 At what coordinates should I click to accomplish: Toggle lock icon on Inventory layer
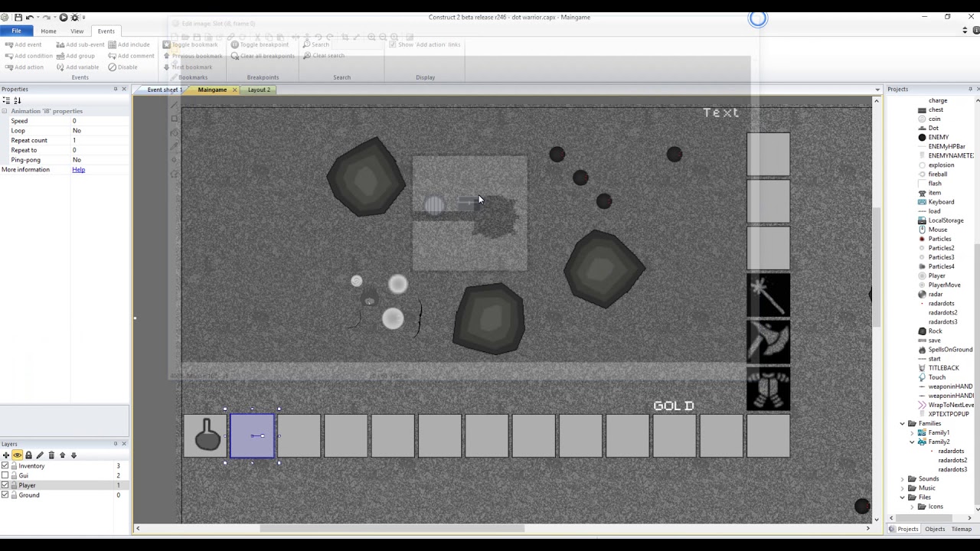[x=14, y=466]
